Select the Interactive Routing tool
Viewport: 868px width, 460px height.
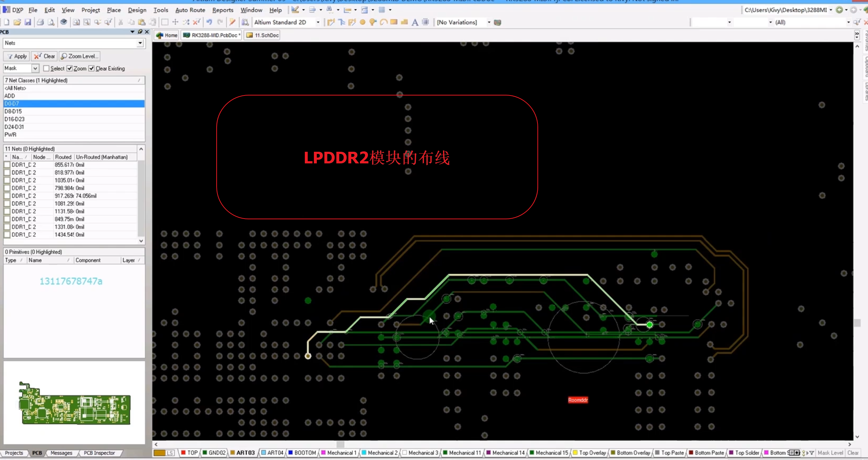331,23
